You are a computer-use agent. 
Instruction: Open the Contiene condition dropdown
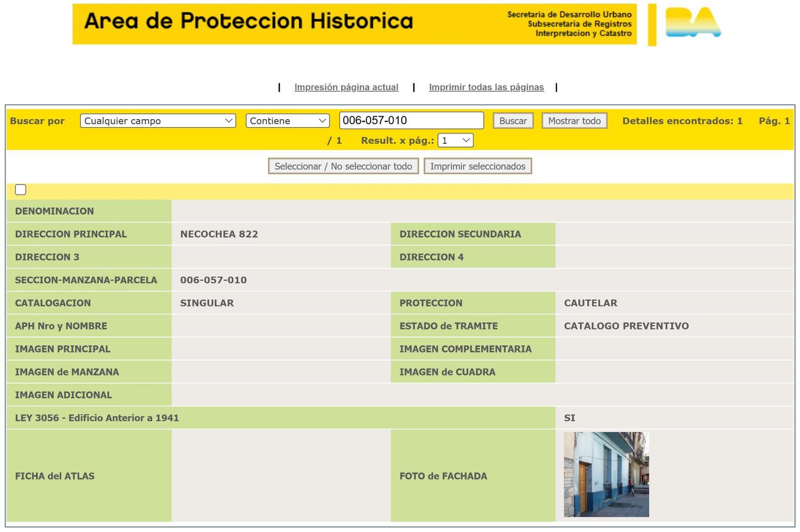coord(287,120)
